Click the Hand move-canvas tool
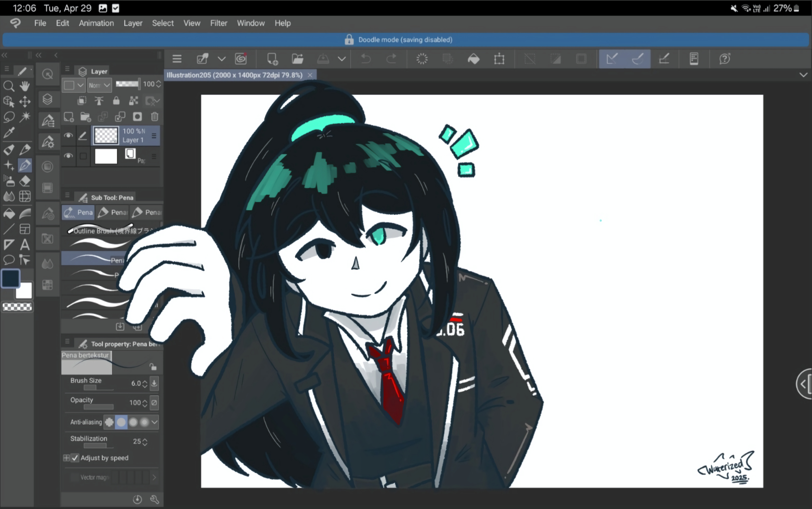 [25, 86]
